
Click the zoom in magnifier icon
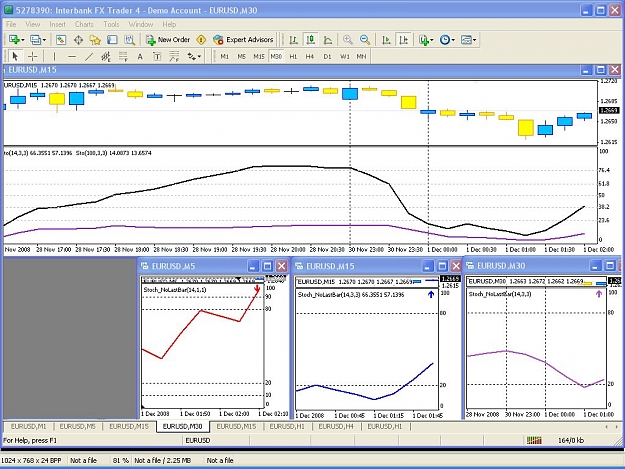click(348, 40)
